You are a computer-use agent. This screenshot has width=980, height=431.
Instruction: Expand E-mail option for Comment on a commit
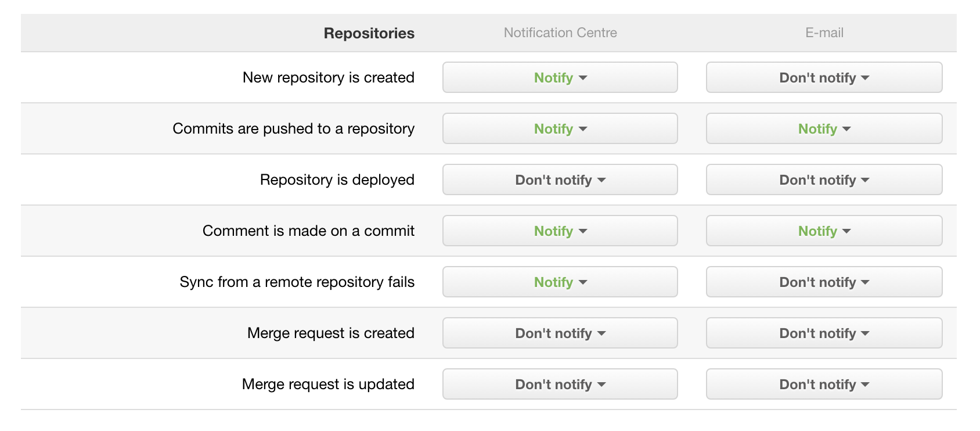(824, 231)
